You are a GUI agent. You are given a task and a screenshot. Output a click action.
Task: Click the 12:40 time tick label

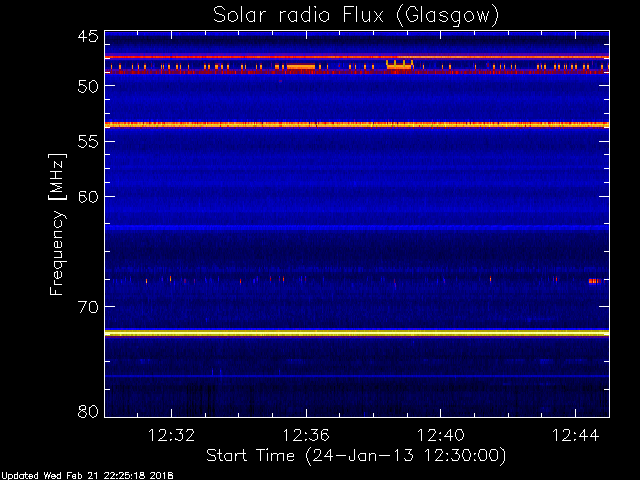pyautogui.click(x=441, y=435)
